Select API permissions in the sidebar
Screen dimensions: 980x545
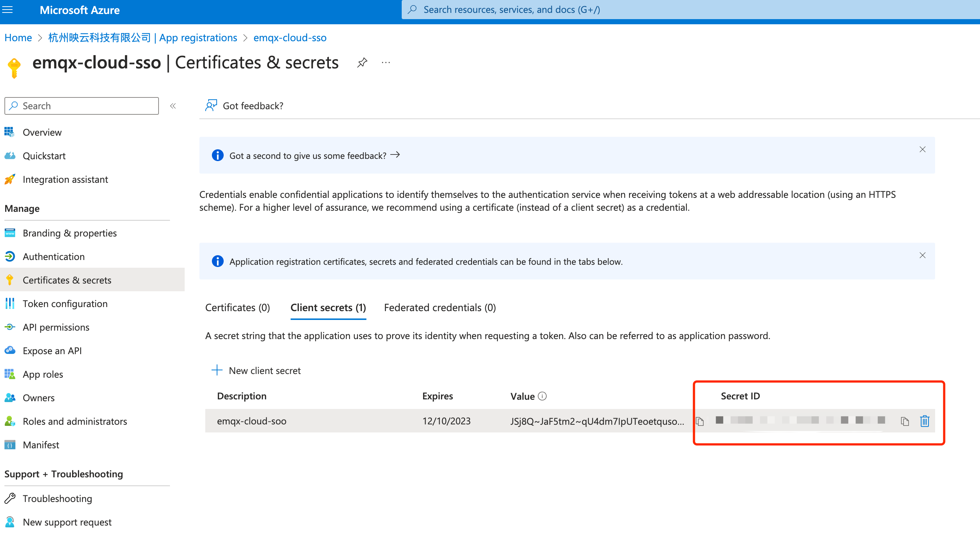(x=56, y=327)
